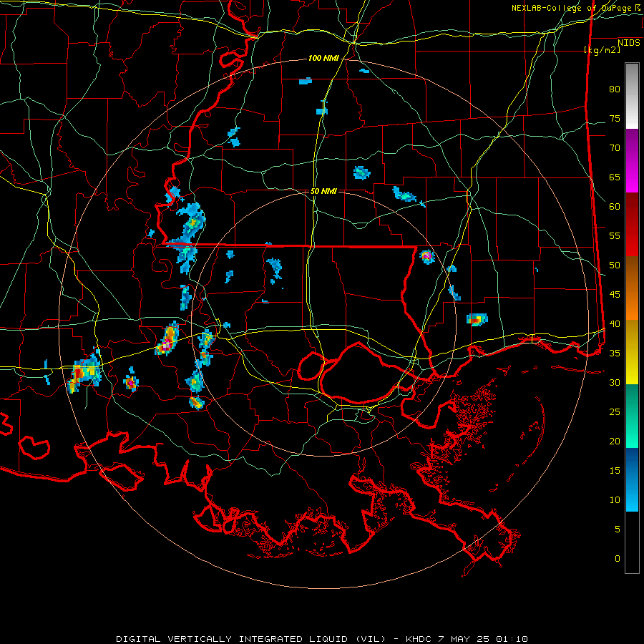Click the DIGITAL VERTICALLY INTEGRATED LIQUID title

click(x=232, y=639)
